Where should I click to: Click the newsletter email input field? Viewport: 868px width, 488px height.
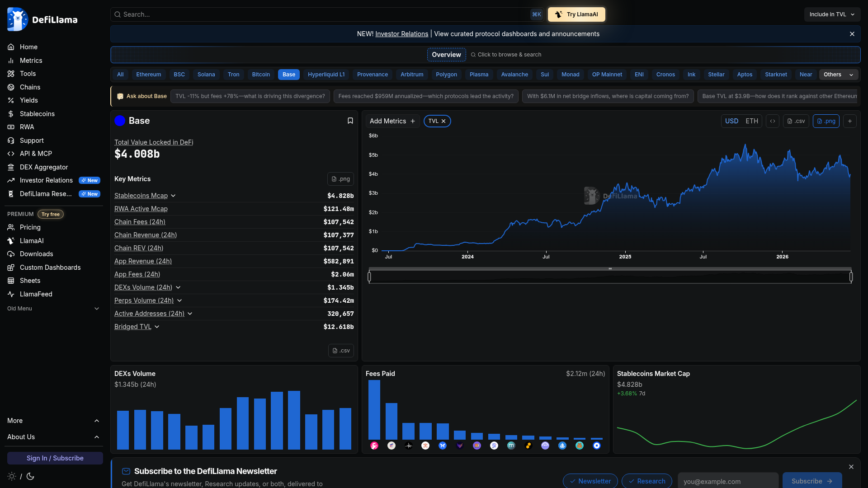click(x=728, y=481)
